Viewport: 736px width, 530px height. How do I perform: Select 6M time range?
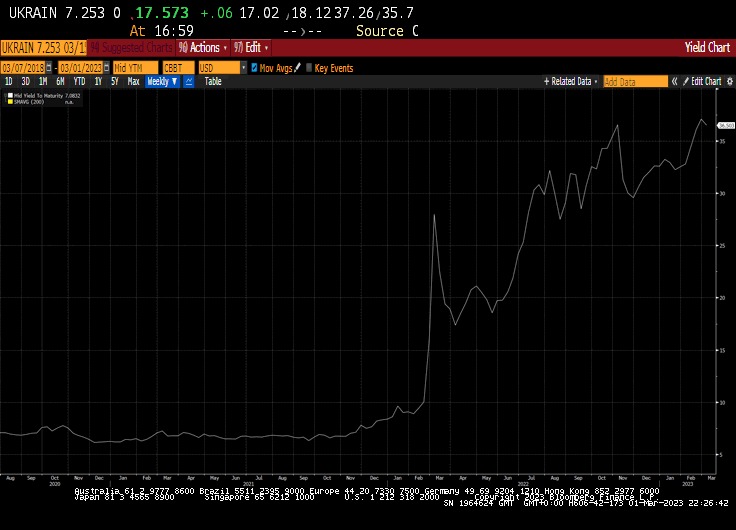point(60,82)
